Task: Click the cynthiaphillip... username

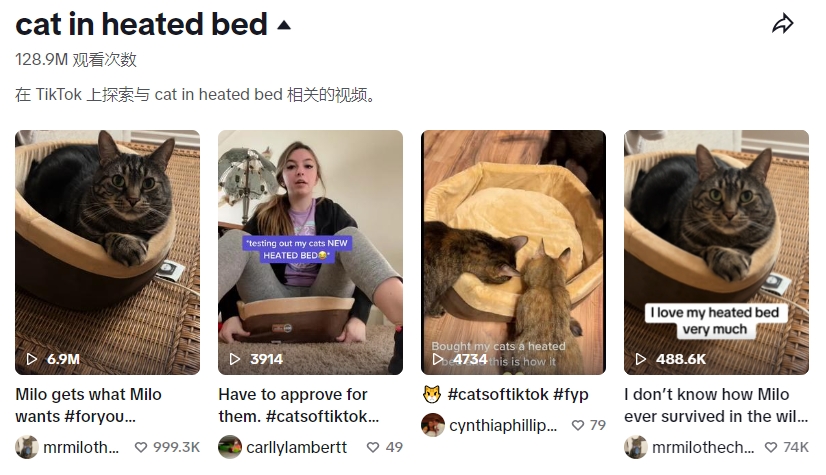Action: coord(503,425)
